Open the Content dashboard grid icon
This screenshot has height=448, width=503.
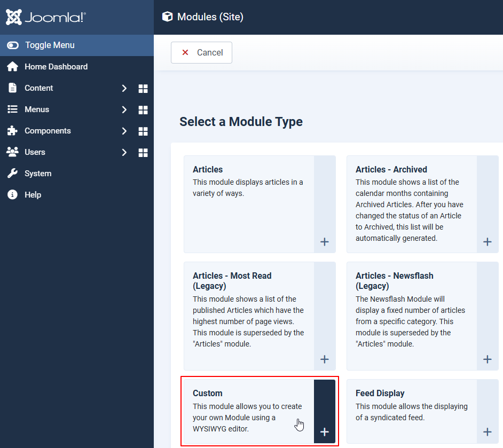pos(143,88)
